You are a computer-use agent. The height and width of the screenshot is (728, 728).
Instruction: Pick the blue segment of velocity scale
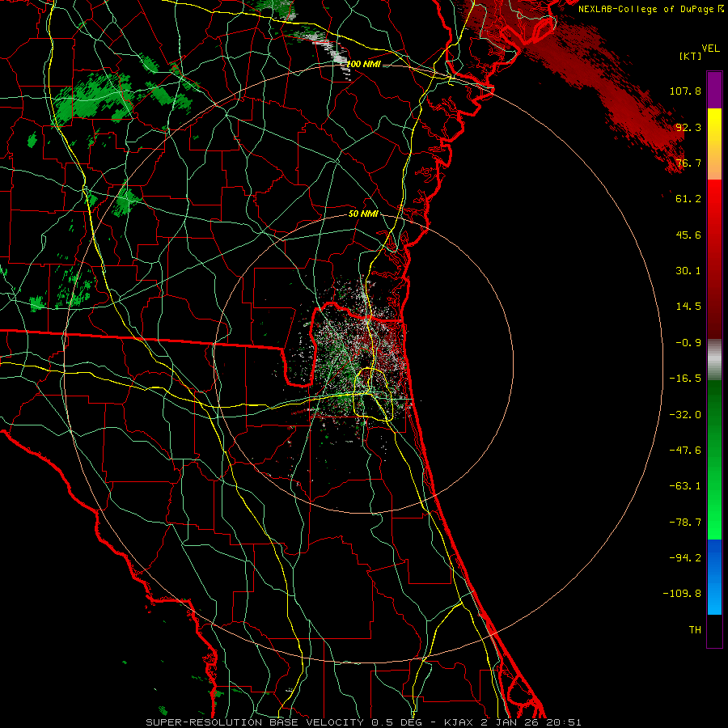714,577
